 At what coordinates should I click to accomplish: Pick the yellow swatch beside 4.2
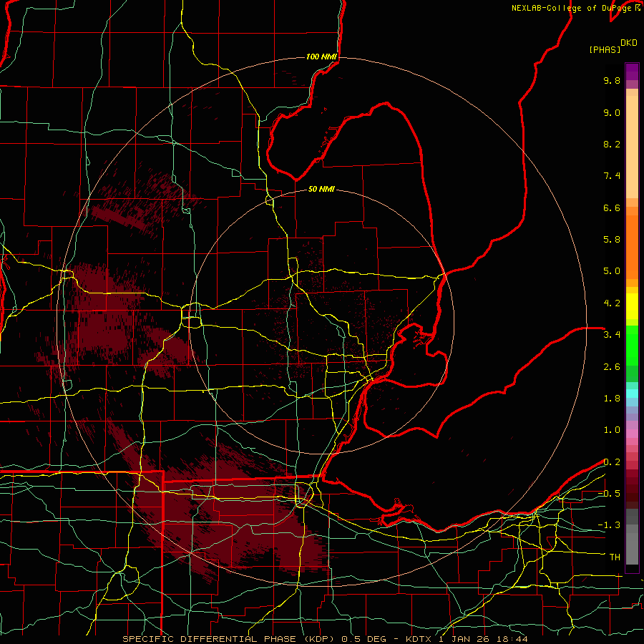coord(632,303)
